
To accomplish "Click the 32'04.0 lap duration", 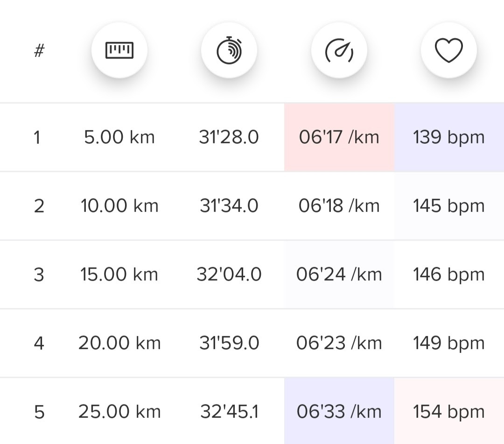I will pyautogui.click(x=229, y=275).
